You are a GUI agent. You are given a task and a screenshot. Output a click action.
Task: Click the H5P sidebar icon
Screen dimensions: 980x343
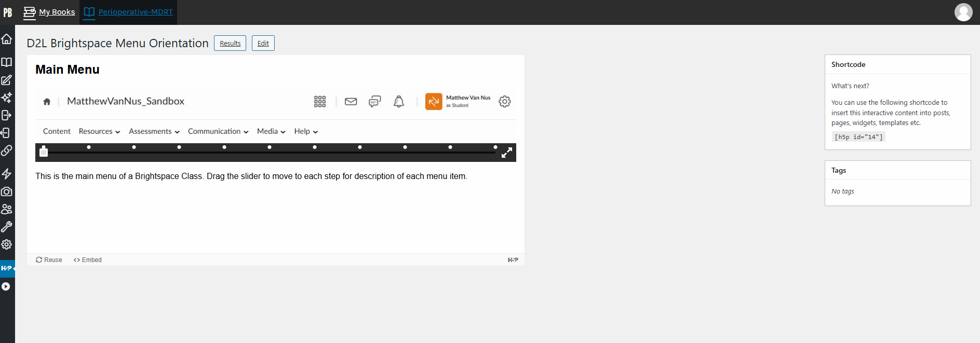pyautogui.click(x=7, y=268)
